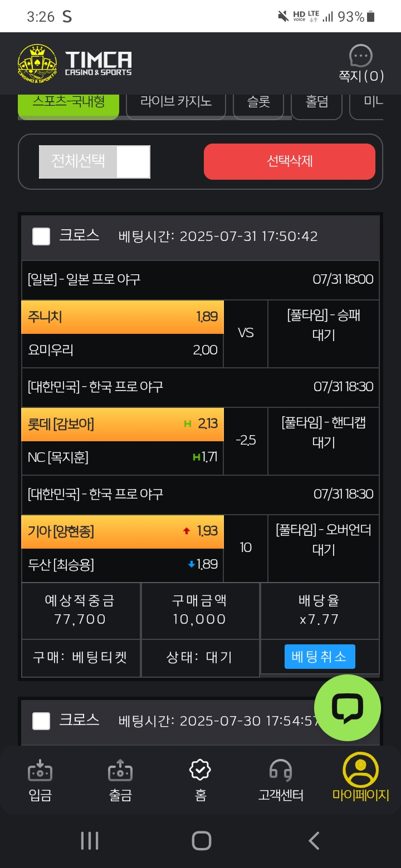
Task: Tap the Android back navigation arrow
Action: 314,841
